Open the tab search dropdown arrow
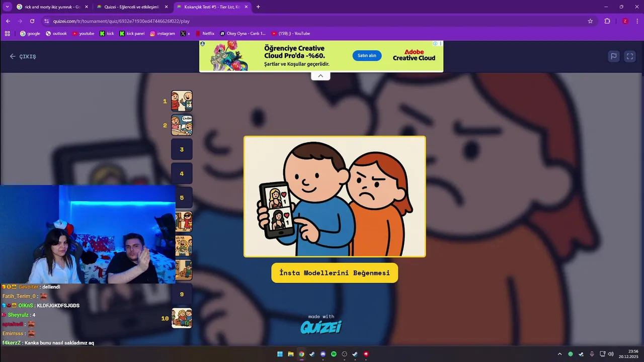Image resolution: width=644 pixels, height=362 pixels. 7,7
